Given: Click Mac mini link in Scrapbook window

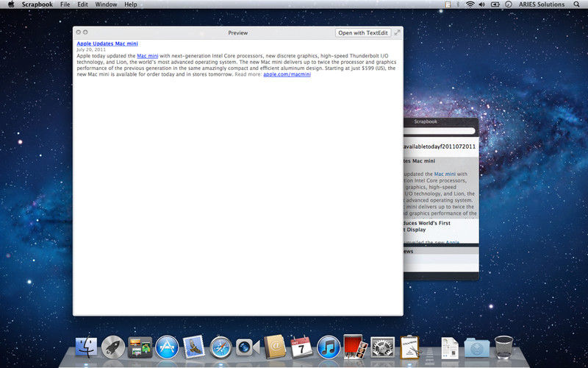Looking at the screenshot, I should click(x=445, y=174).
